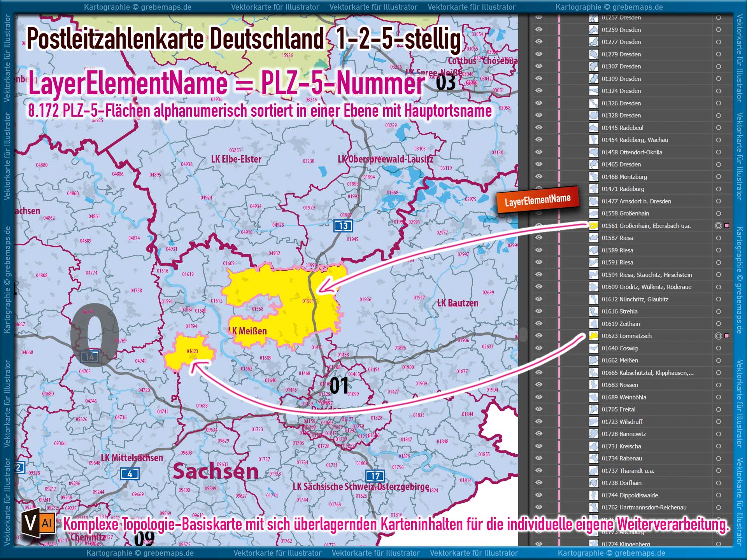The height and width of the screenshot is (560, 747).
Task: Click the Autobahn 13 shield on the map
Action: (343, 226)
